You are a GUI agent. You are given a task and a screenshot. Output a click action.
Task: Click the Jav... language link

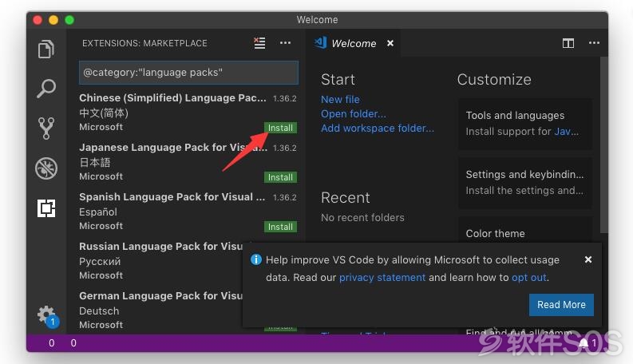click(567, 132)
